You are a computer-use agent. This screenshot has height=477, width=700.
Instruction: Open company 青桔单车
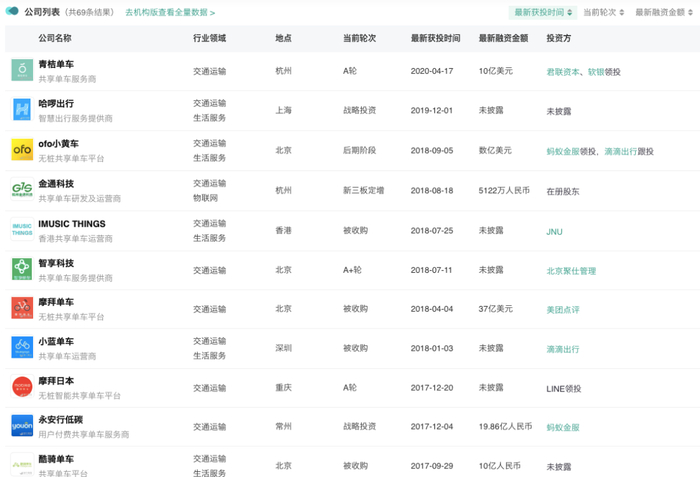pos(56,64)
